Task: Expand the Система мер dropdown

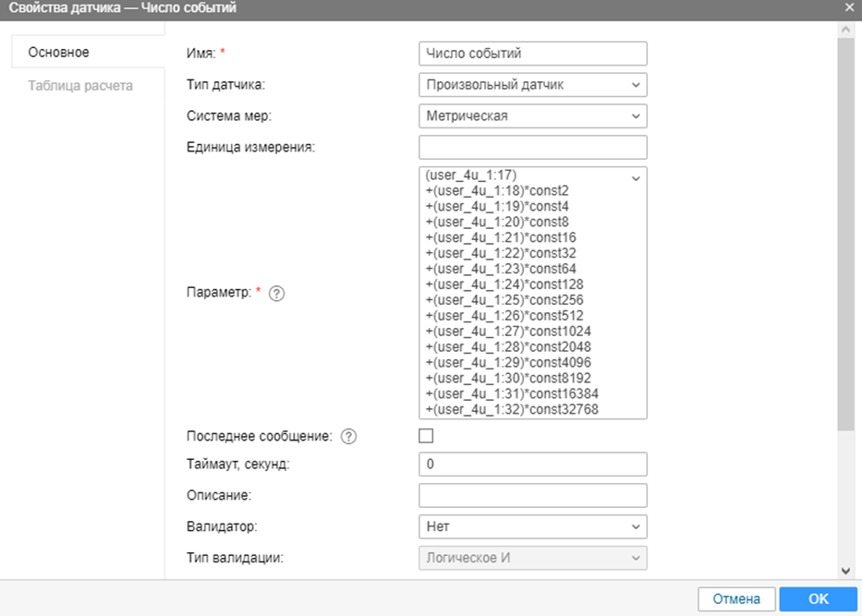Action: [x=532, y=116]
